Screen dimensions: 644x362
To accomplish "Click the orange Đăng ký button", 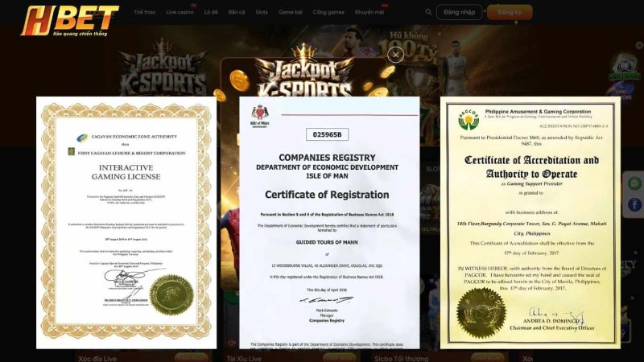I will pyautogui.click(x=510, y=12).
